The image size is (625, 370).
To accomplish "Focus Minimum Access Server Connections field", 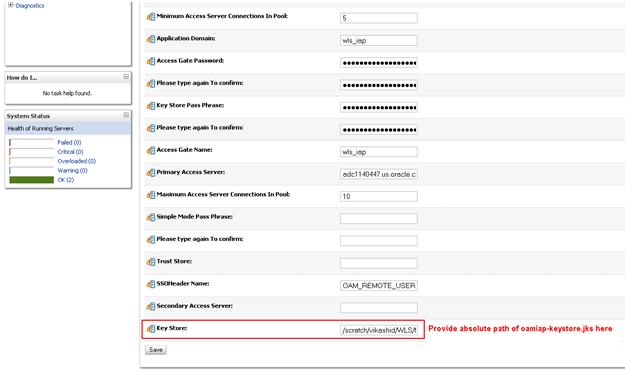I will coord(379,18).
